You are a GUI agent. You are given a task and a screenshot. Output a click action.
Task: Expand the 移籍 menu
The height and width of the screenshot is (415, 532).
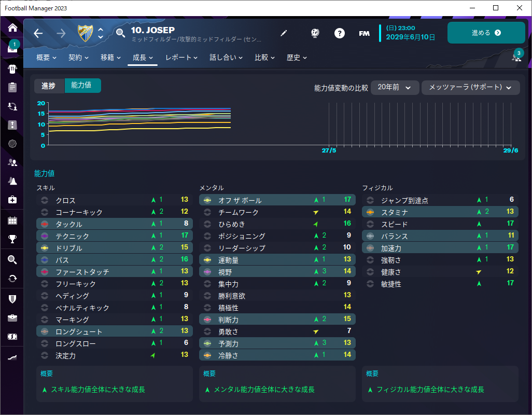(x=110, y=58)
